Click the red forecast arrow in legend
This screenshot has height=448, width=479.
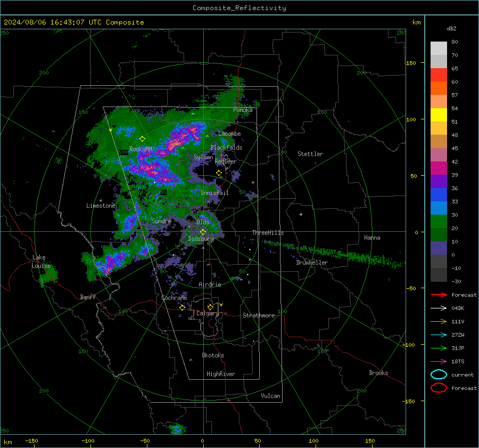(439, 295)
